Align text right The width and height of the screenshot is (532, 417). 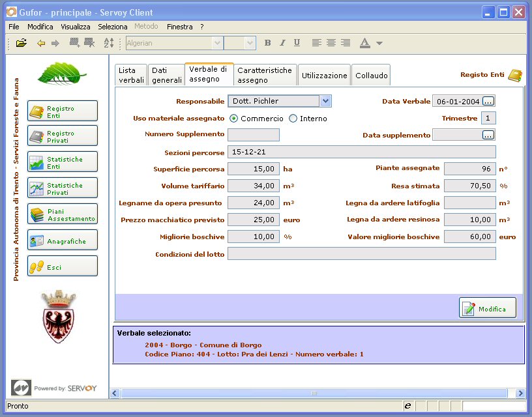pos(346,43)
